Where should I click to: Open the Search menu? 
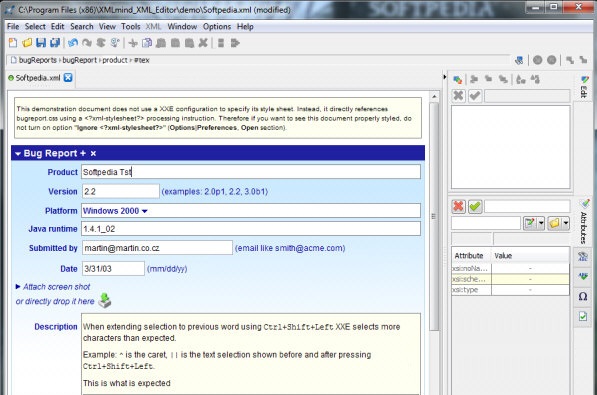81,27
